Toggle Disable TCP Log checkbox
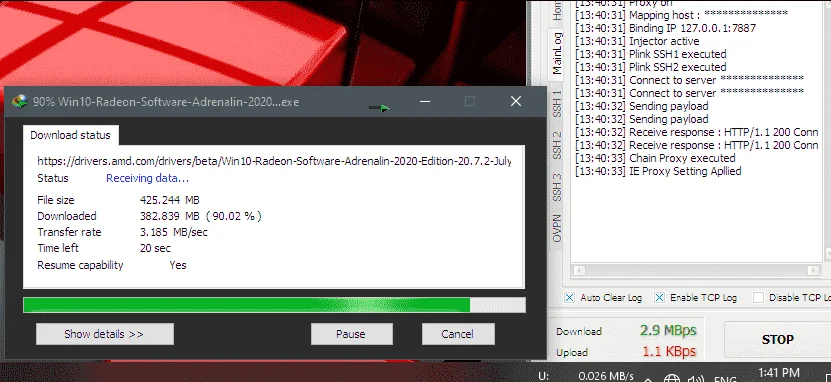Viewport: 831px width, 382px height. pos(758,298)
